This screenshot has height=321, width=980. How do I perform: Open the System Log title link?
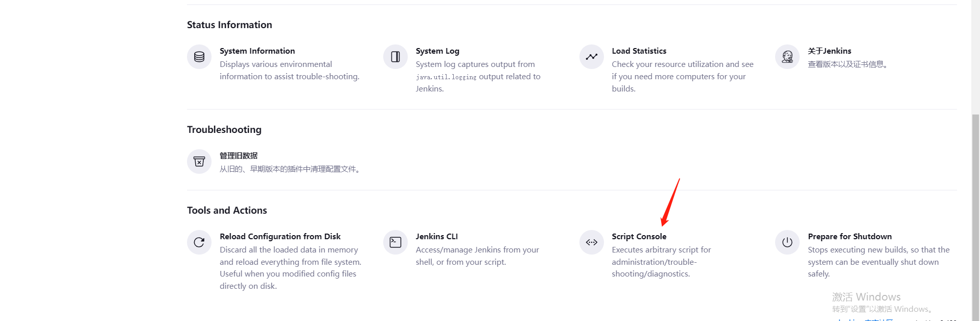(x=437, y=51)
